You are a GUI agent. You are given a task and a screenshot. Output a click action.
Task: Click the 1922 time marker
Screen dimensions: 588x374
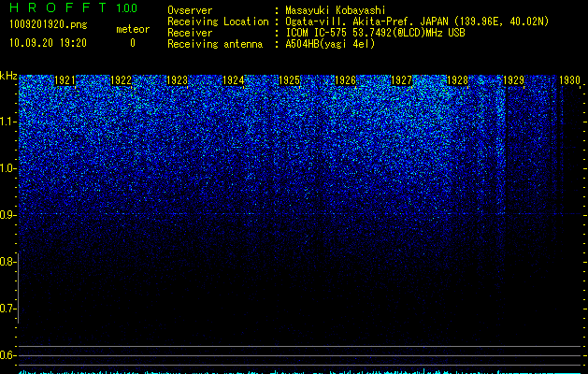122,80
